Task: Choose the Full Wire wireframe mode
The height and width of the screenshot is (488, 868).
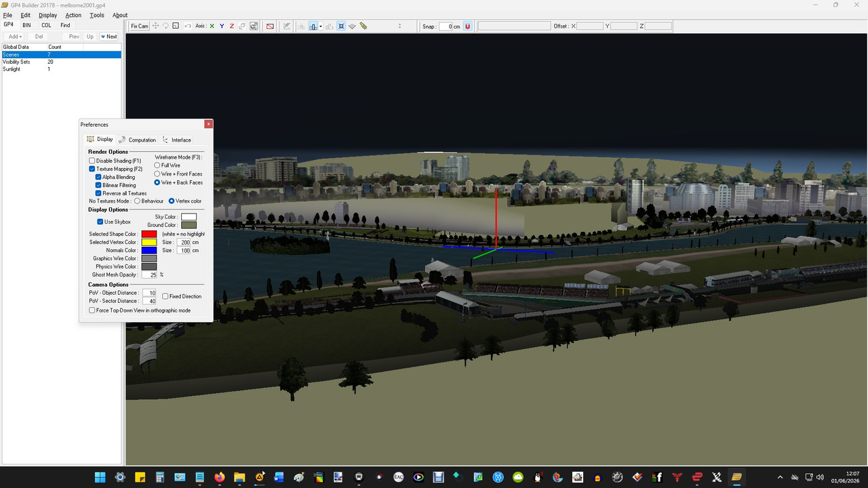Action: (157, 165)
